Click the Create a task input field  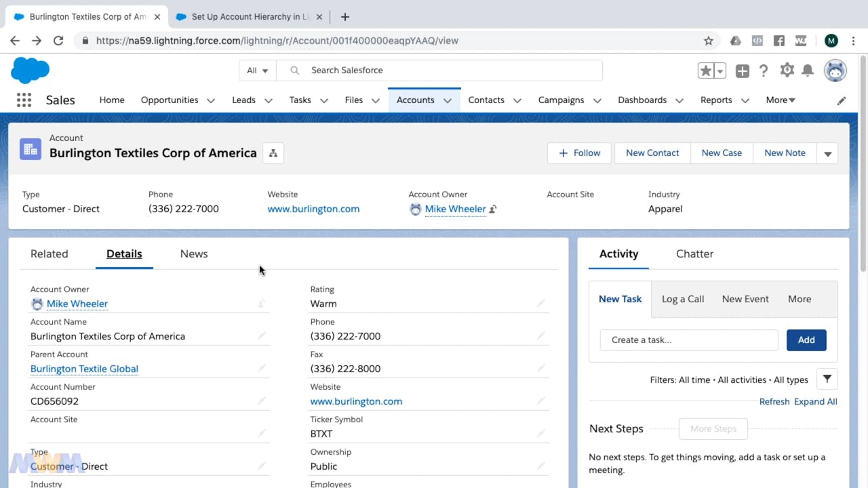point(689,340)
